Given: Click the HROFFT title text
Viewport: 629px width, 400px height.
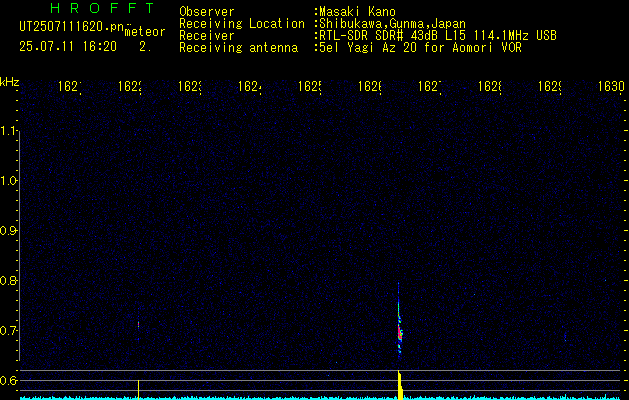Looking at the screenshot, I should pyautogui.click(x=102, y=8).
